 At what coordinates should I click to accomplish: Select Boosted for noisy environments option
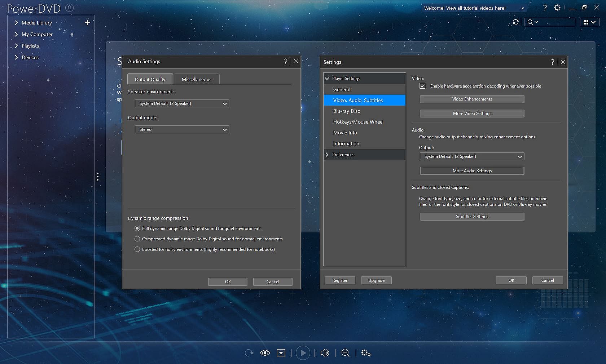click(x=137, y=249)
